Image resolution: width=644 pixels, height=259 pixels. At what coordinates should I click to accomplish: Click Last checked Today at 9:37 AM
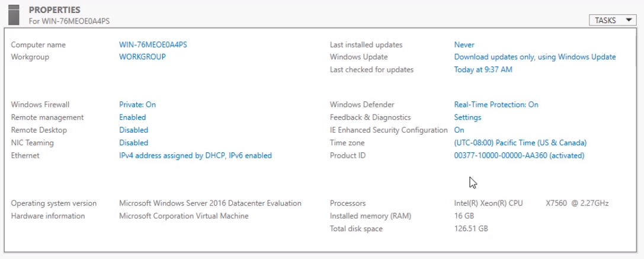[483, 69]
